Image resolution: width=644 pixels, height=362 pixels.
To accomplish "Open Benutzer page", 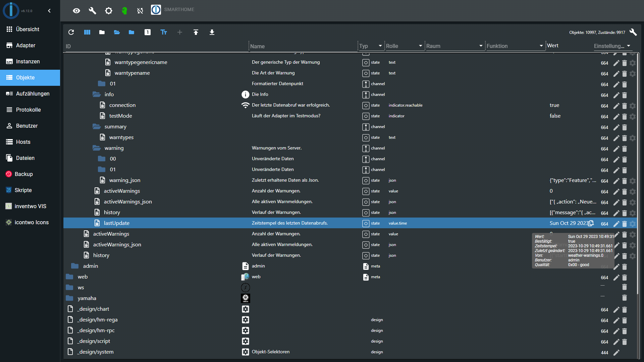I will 30,126.
